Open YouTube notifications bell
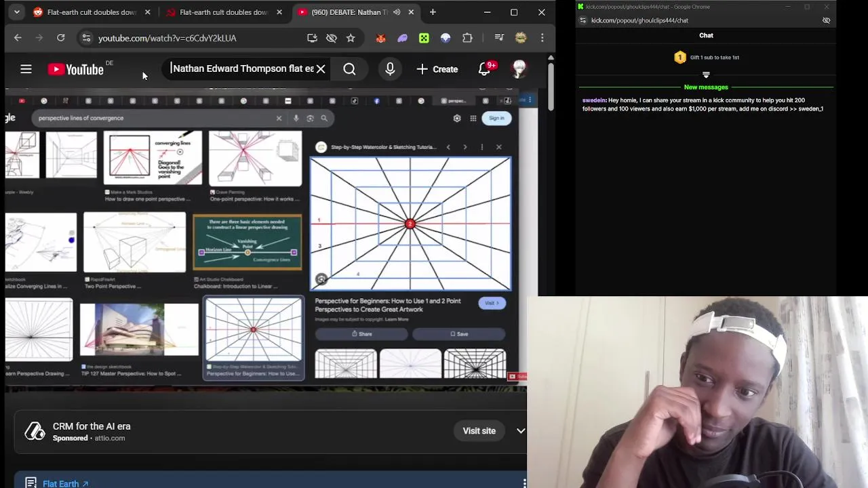 pyautogui.click(x=484, y=69)
